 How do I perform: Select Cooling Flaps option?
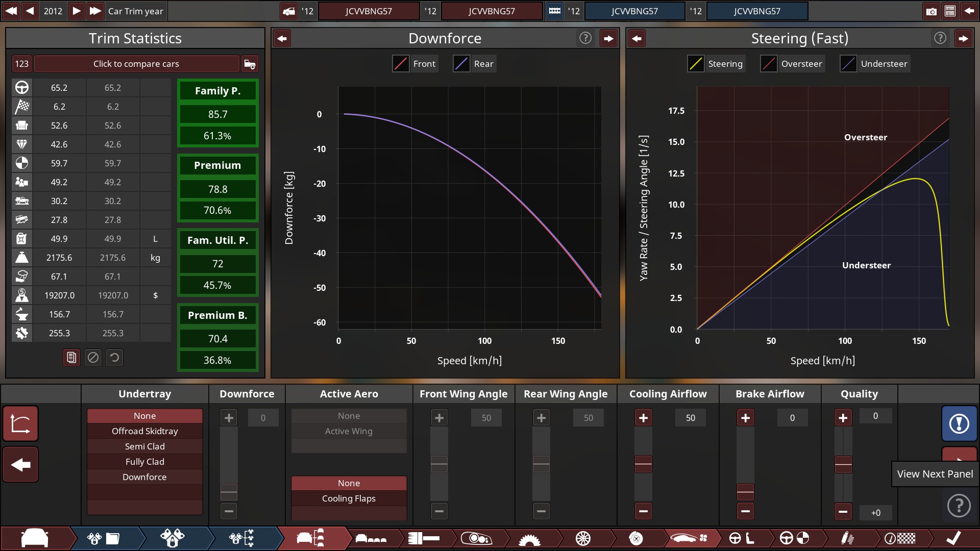coord(349,498)
